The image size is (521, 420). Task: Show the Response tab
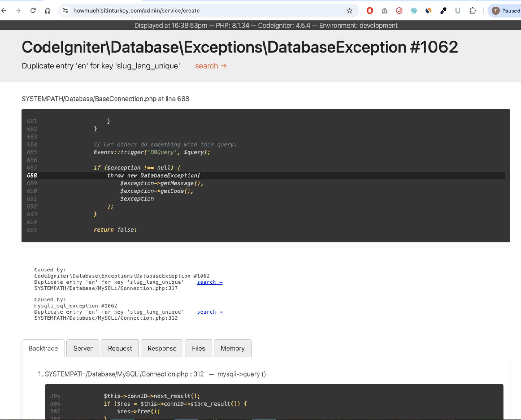tap(162, 348)
